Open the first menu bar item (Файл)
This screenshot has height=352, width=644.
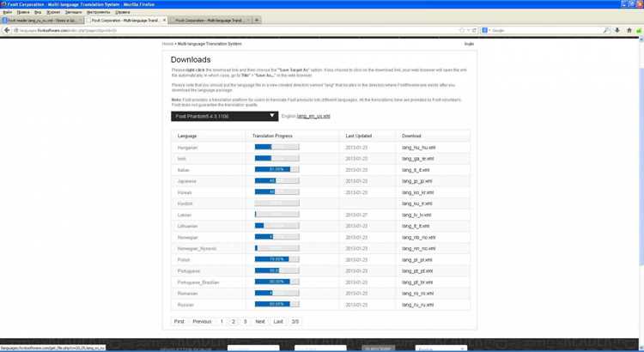[x=8, y=12]
